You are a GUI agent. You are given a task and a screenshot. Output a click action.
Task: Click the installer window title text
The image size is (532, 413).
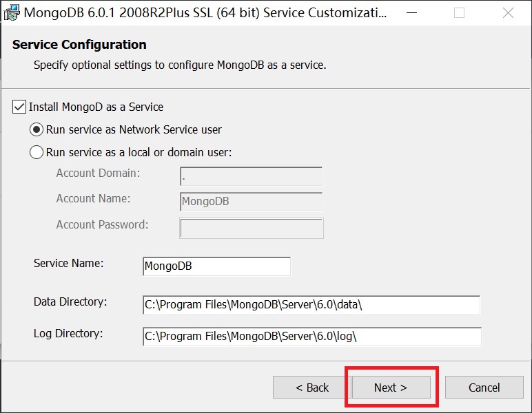205,13
